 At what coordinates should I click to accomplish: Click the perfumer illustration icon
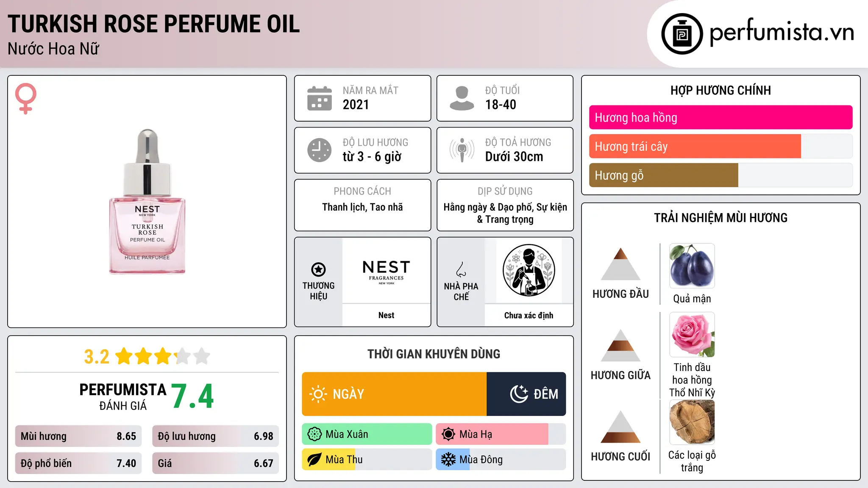click(x=529, y=270)
